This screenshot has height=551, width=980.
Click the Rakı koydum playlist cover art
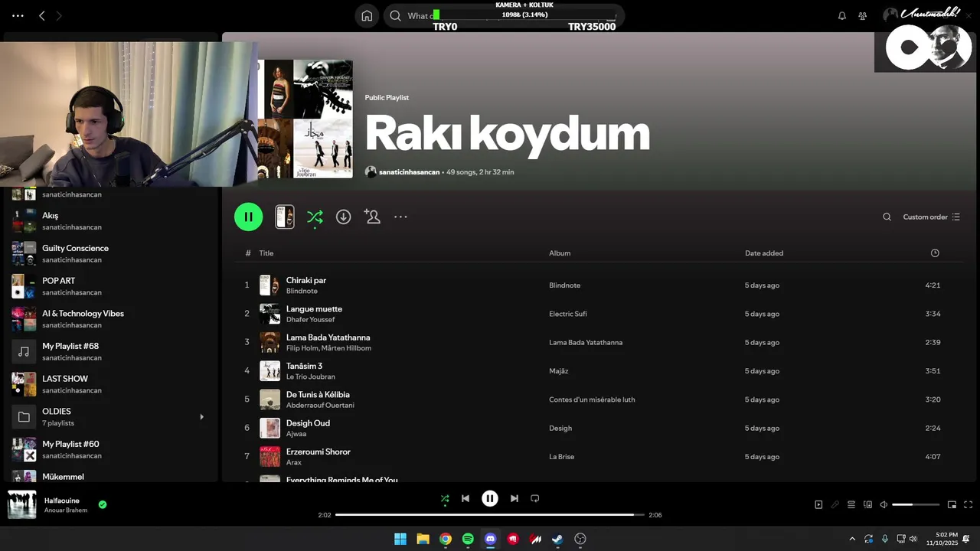pyautogui.click(x=305, y=119)
